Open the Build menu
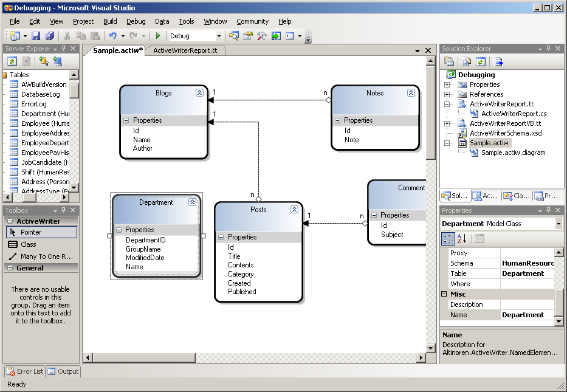 pyautogui.click(x=110, y=21)
